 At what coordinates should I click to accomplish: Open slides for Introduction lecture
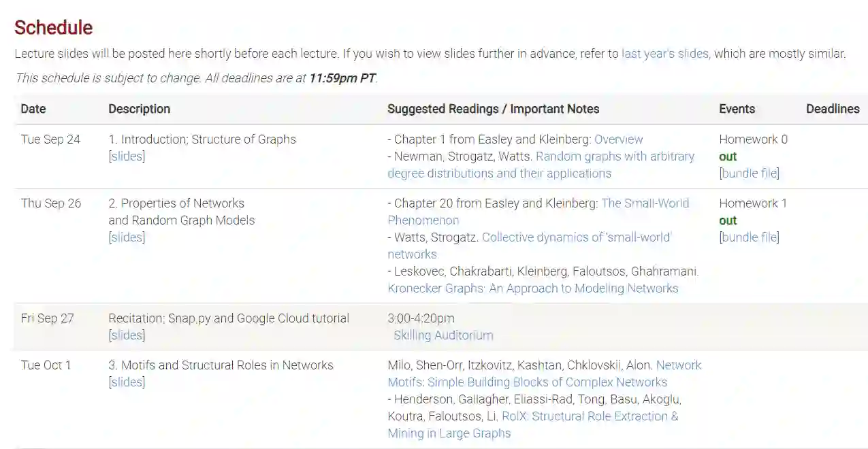pyautogui.click(x=127, y=156)
